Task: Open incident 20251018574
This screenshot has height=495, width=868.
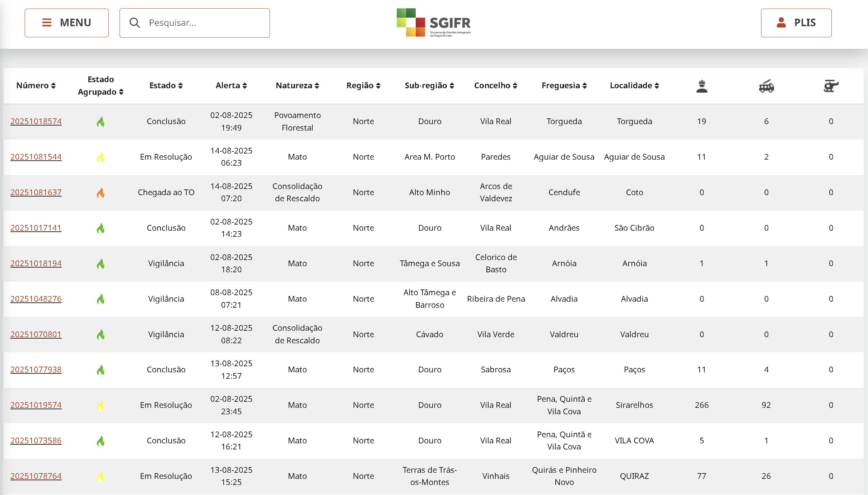Action: (36, 122)
